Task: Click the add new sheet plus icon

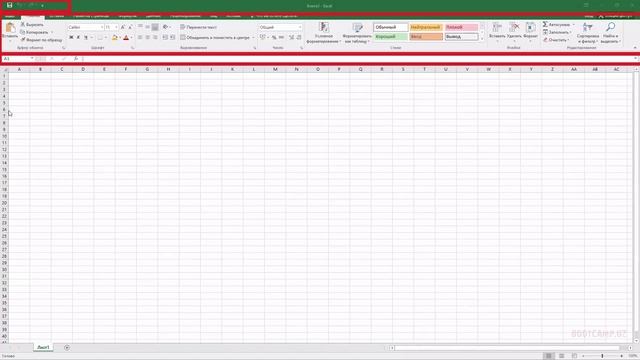Action: [x=67, y=347]
